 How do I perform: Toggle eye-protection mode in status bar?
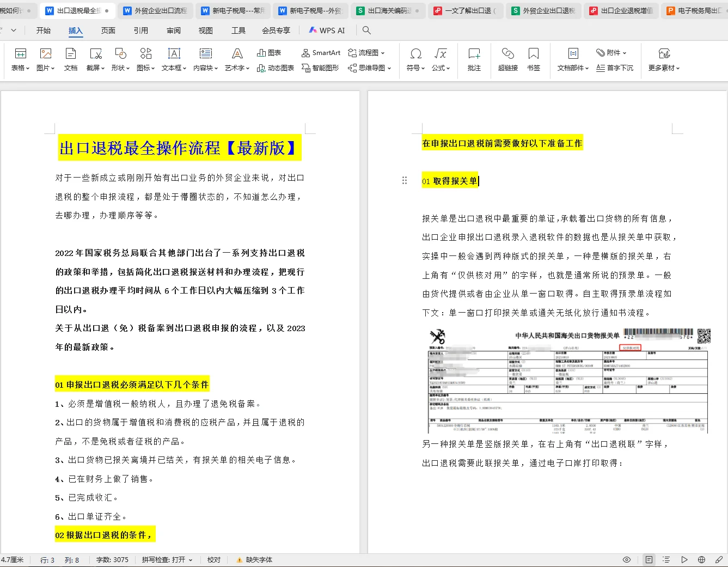(626, 559)
